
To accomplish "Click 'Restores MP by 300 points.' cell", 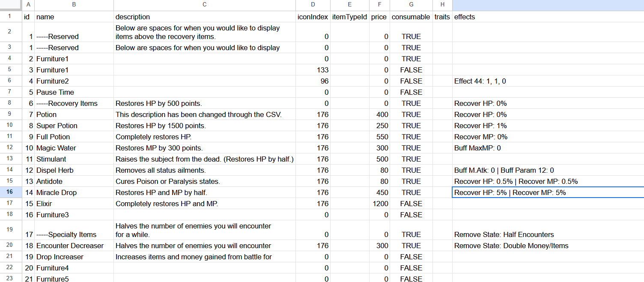I will tap(205, 148).
